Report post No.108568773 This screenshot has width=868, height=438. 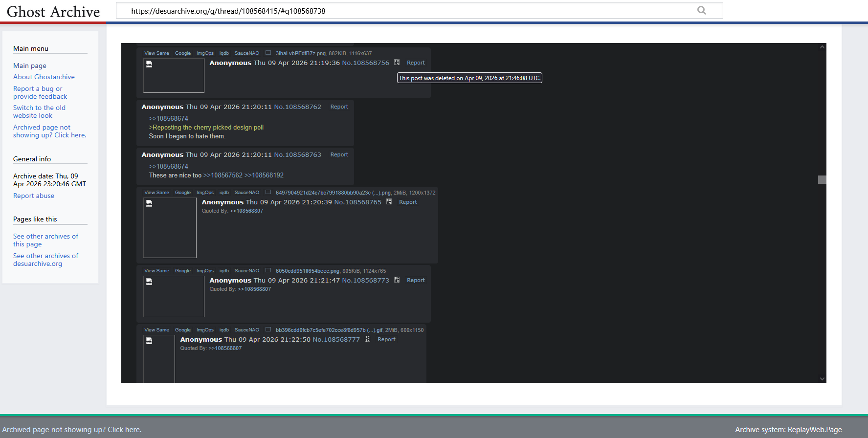[416, 280]
